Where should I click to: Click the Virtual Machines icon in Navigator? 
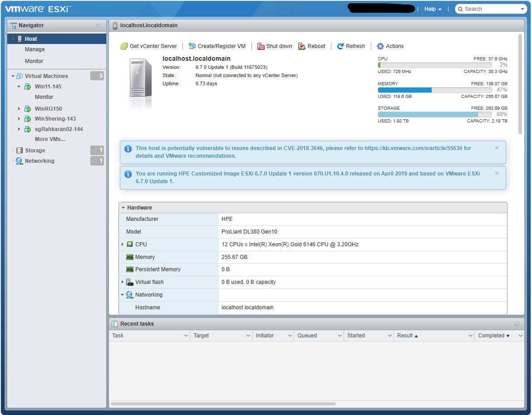coord(20,76)
